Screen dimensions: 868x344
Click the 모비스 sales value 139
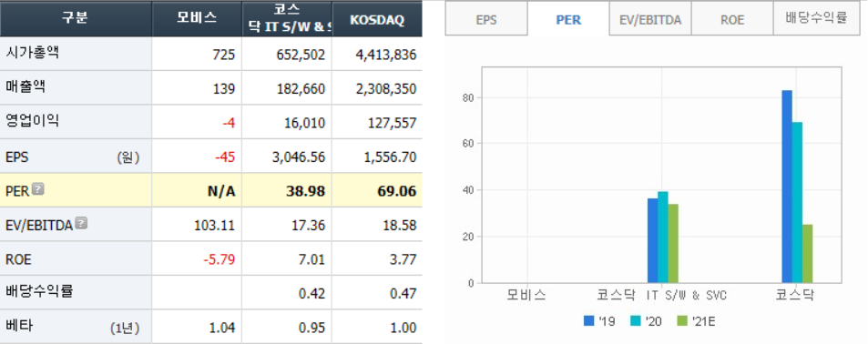point(225,89)
